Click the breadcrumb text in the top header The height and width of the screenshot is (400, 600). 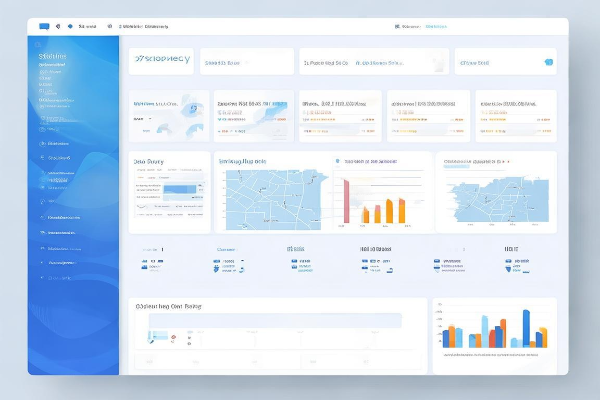tap(143, 27)
